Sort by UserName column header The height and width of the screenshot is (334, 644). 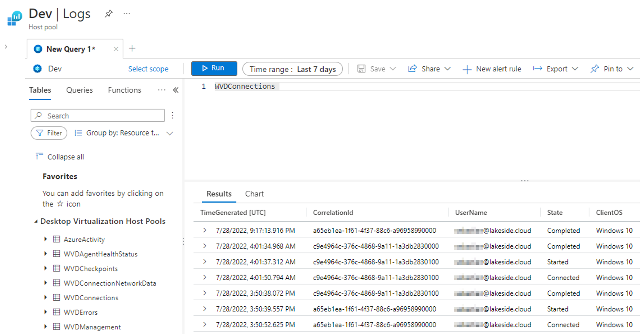(471, 212)
